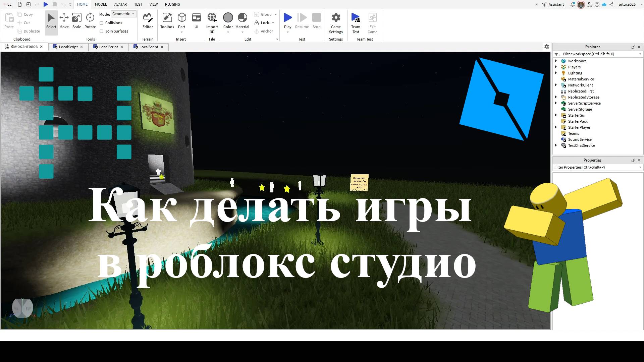Open the first LocalScript tab
Image resolution: width=644 pixels, height=362 pixels.
coord(68,47)
